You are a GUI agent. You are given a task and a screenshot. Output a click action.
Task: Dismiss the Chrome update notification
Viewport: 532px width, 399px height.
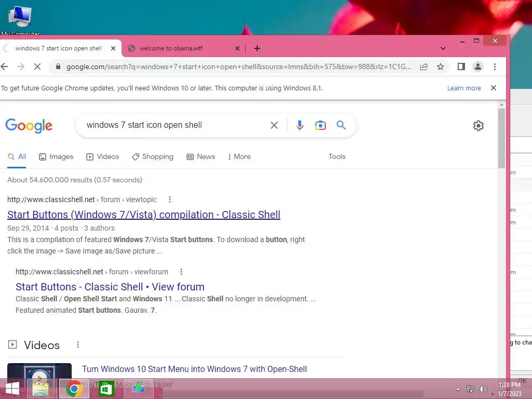[x=494, y=88]
